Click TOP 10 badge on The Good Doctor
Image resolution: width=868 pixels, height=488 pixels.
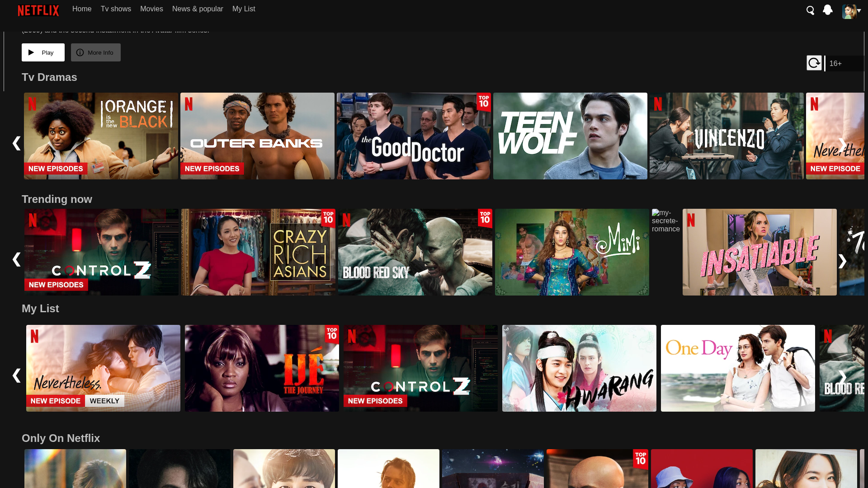click(484, 102)
